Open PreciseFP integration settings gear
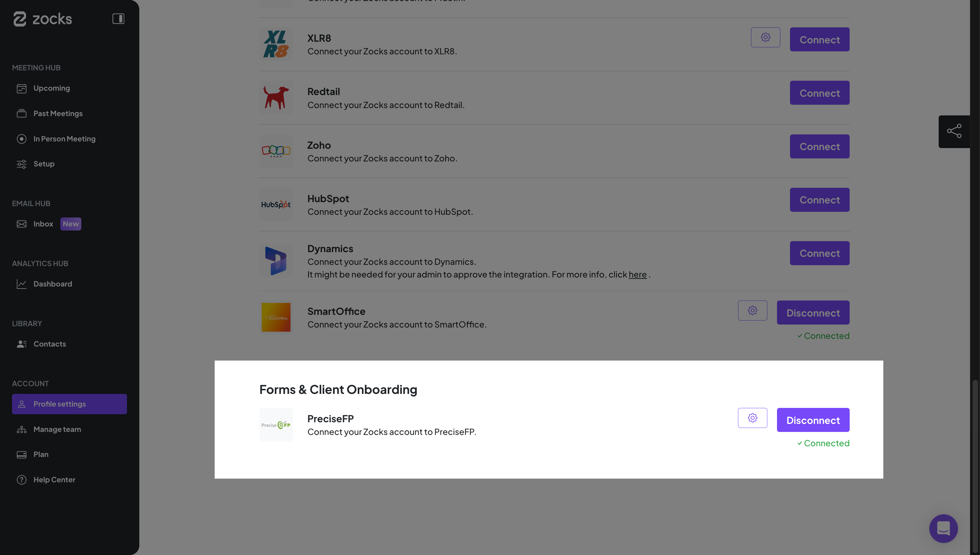The width and height of the screenshot is (980, 555). pos(752,418)
